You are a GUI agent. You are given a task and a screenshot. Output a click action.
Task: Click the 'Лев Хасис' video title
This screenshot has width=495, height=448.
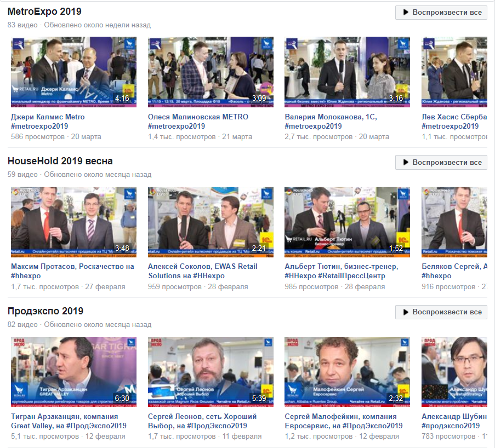454,122
